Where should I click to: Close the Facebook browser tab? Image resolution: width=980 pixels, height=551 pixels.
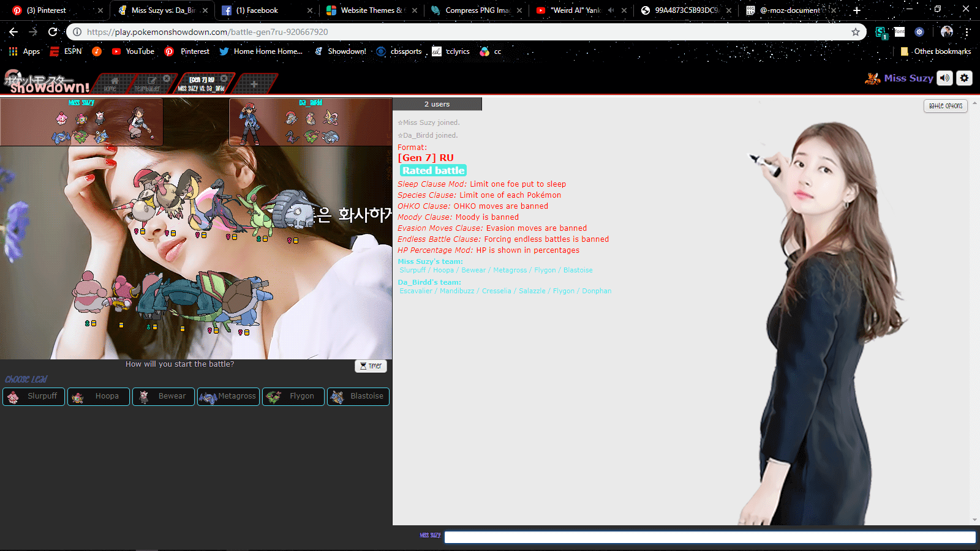(310, 10)
